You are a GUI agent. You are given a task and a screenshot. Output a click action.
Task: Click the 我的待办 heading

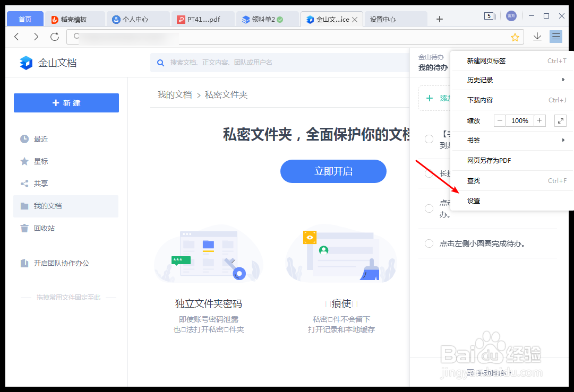(x=433, y=68)
